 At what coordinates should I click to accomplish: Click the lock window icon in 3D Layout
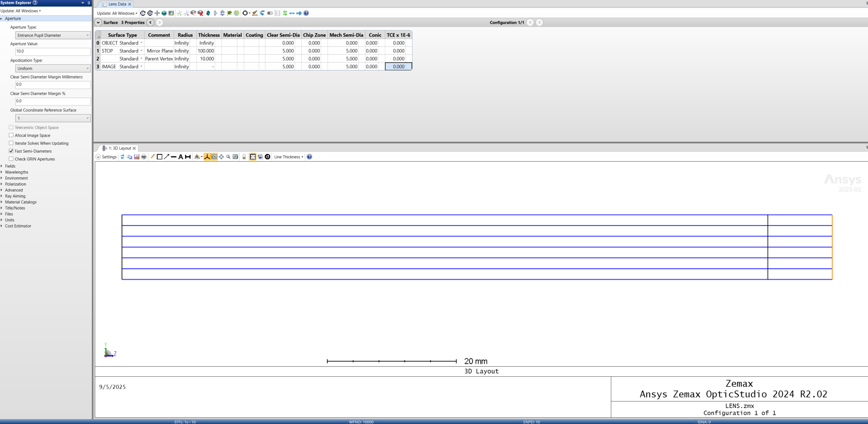tap(244, 157)
